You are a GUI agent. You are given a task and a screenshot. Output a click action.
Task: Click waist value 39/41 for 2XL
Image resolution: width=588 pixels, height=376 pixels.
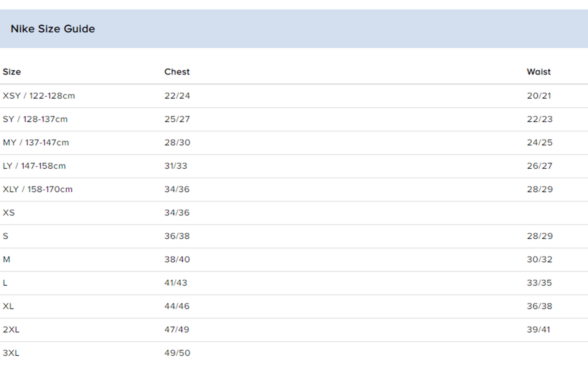pyautogui.click(x=538, y=330)
